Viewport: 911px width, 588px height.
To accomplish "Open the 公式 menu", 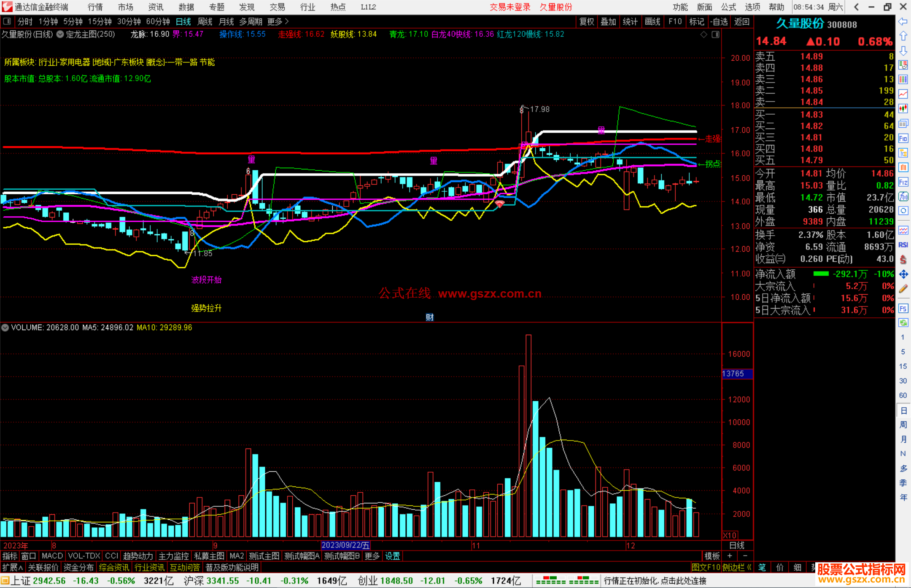I will click(x=728, y=7).
